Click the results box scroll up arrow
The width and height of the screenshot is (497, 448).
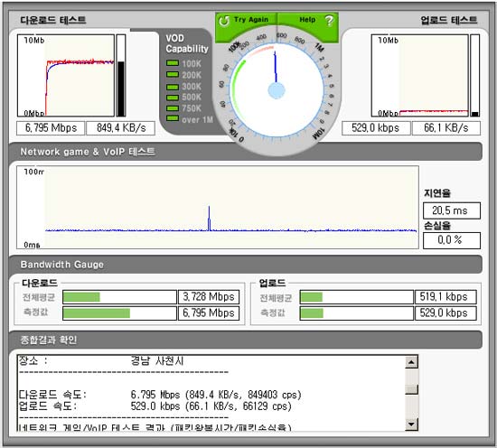pos(411,362)
